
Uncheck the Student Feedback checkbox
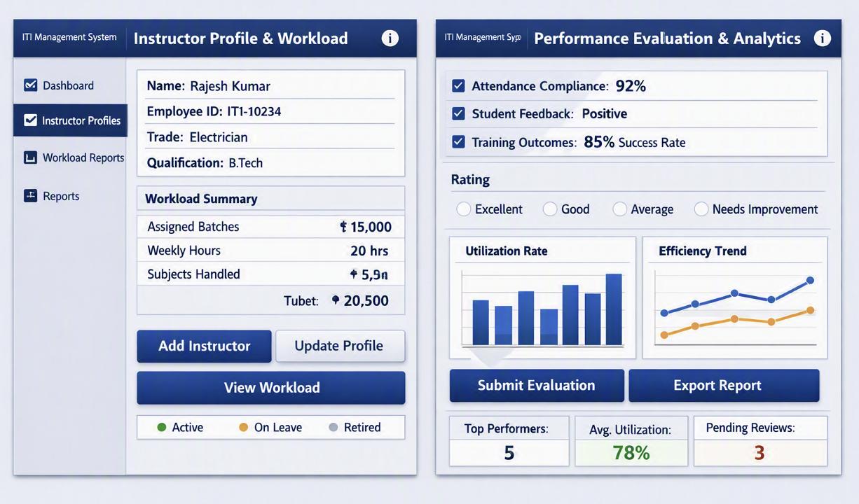click(458, 113)
